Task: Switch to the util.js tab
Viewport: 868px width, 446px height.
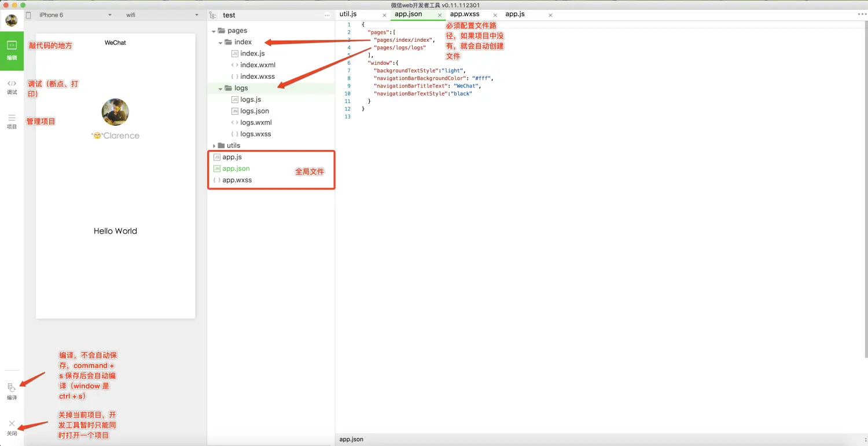Action: (348, 14)
